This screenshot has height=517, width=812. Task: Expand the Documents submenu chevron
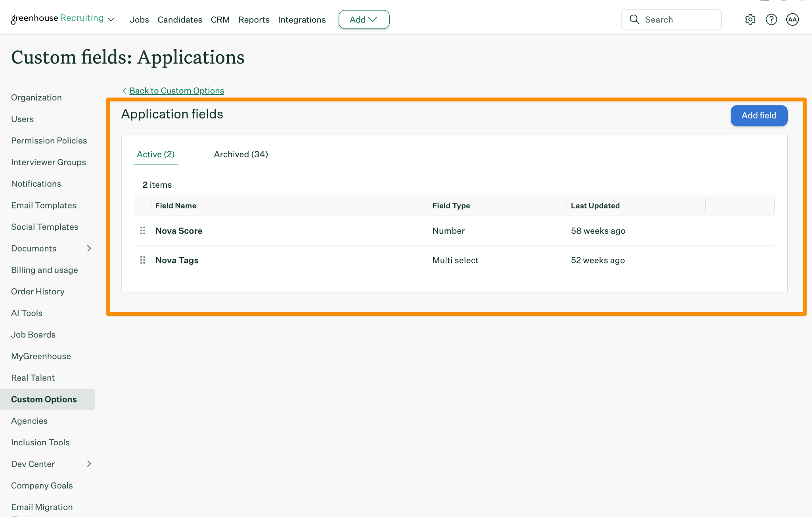(89, 248)
